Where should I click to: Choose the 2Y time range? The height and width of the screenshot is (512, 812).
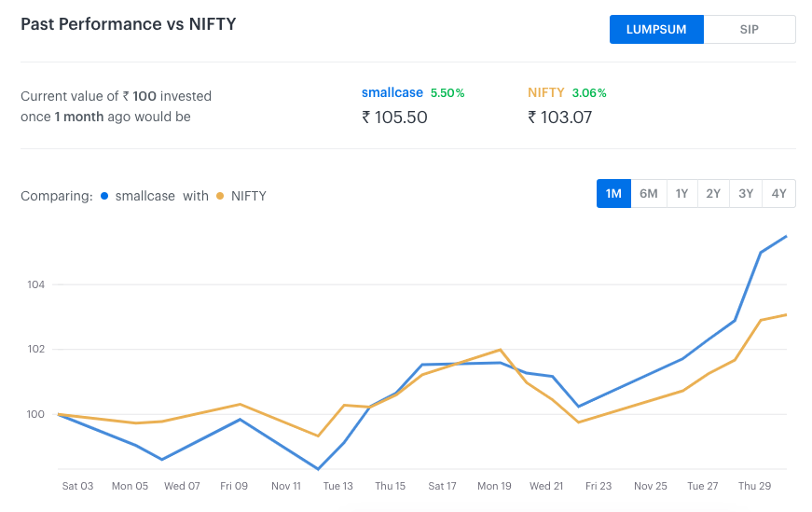(x=713, y=194)
